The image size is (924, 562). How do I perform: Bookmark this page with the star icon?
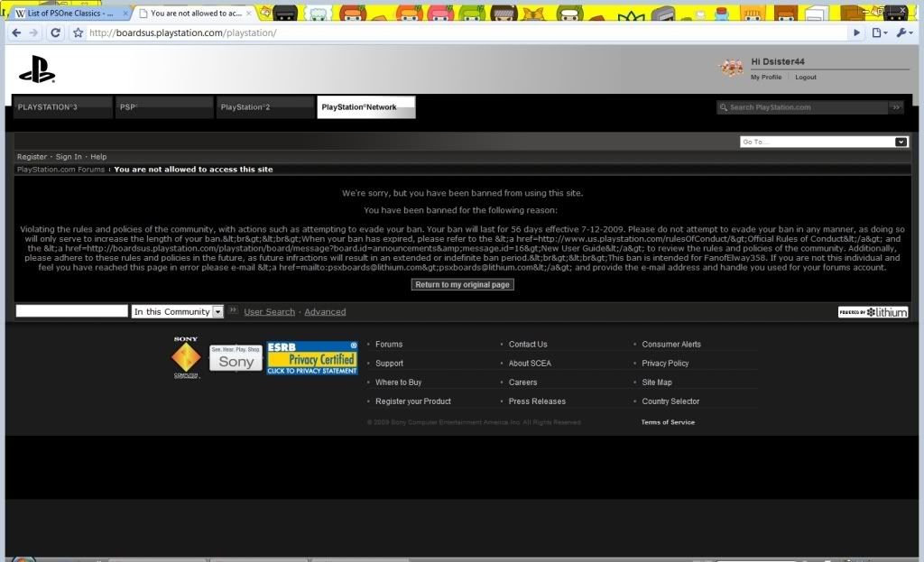[x=79, y=32]
